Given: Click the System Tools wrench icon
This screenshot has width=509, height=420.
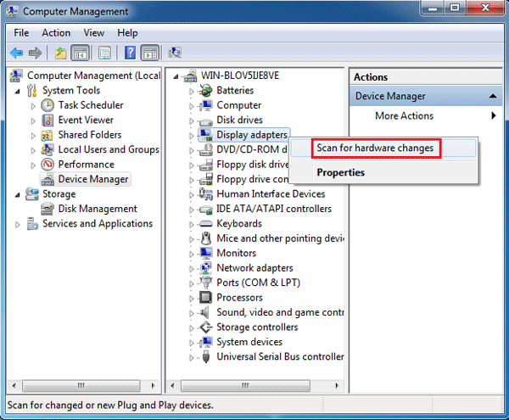Looking at the screenshot, I should (x=32, y=91).
